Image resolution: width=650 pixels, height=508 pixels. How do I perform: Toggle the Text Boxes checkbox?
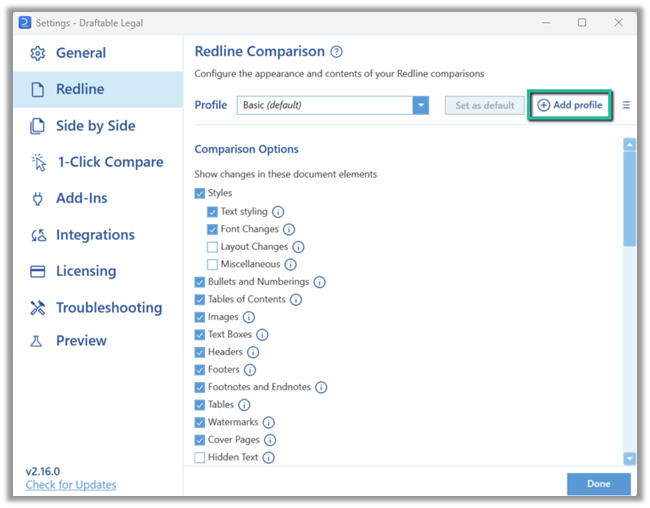[200, 335]
